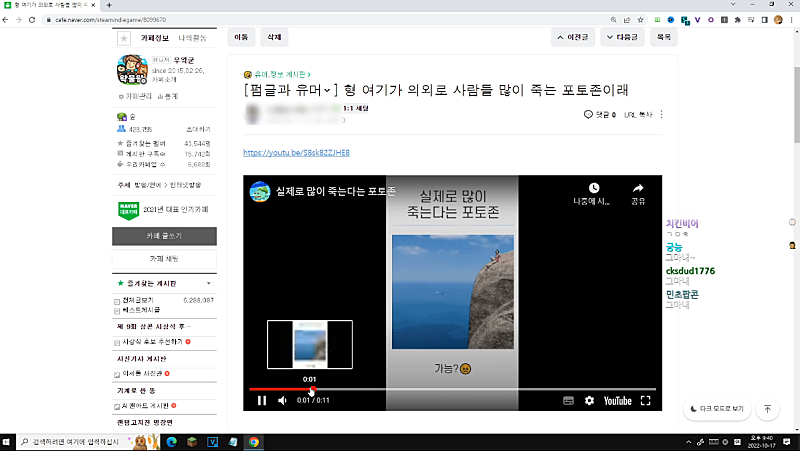The width and height of the screenshot is (800, 451).
Task: Pause the YouTube video
Action: click(x=262, y=401)
